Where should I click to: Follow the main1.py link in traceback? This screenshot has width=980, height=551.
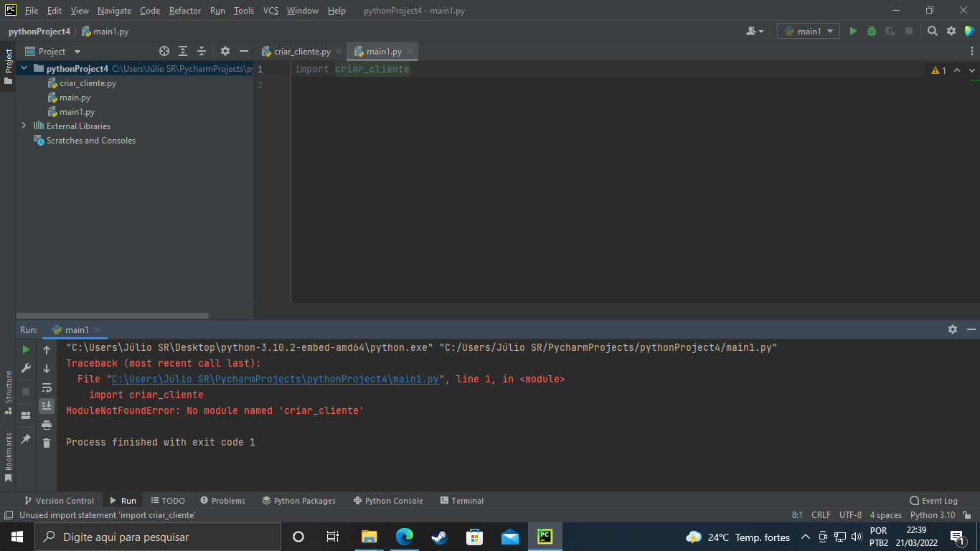click(275, 379)
